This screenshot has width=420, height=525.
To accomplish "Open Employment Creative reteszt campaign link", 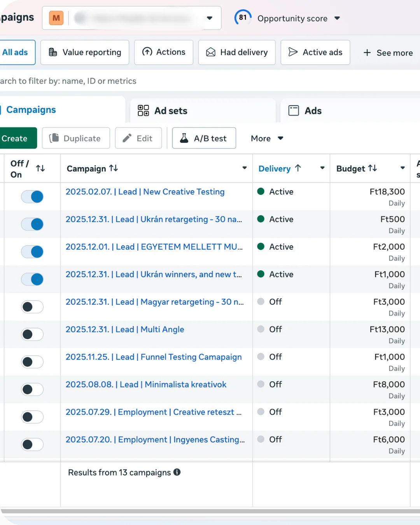I will pyautogui.click(x=154, y=412).
